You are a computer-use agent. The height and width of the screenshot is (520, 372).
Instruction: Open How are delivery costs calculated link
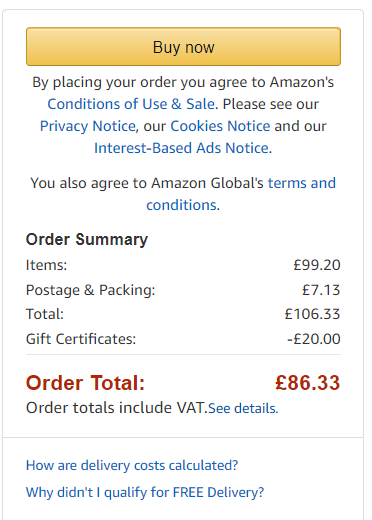click(x=132, y=465)
